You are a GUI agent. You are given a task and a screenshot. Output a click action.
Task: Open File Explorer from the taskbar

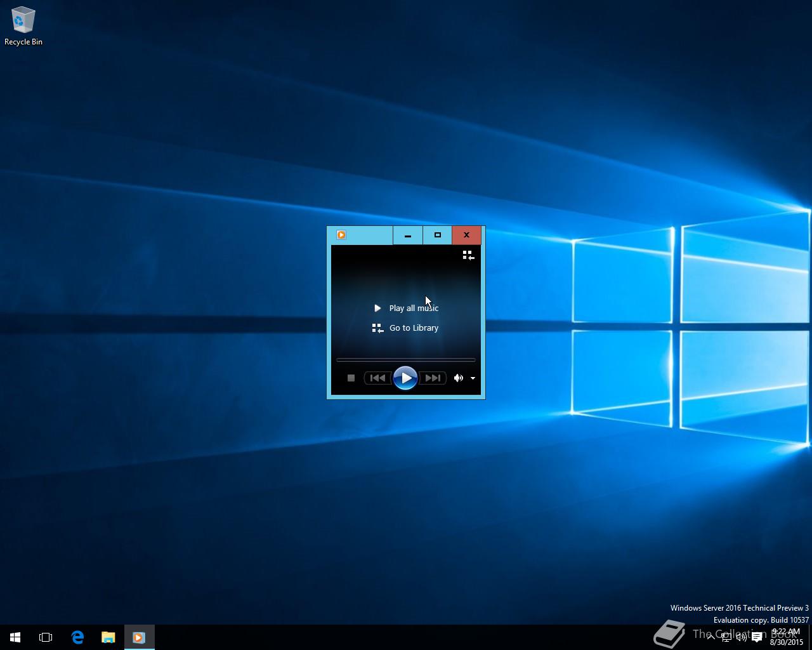pos(108,637)
